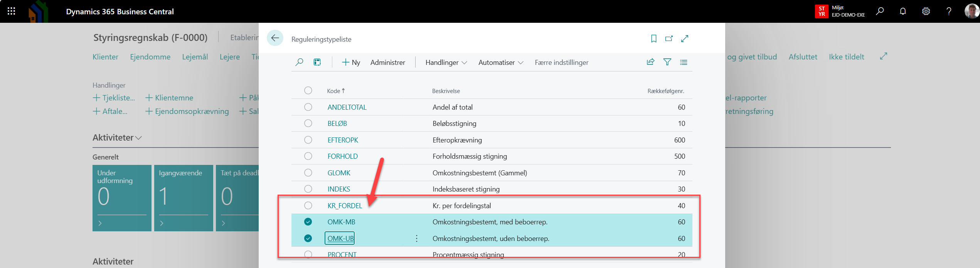The image size is (980, 268).
Task: Open the OMK-MB code link
Action: coord(341,222)
